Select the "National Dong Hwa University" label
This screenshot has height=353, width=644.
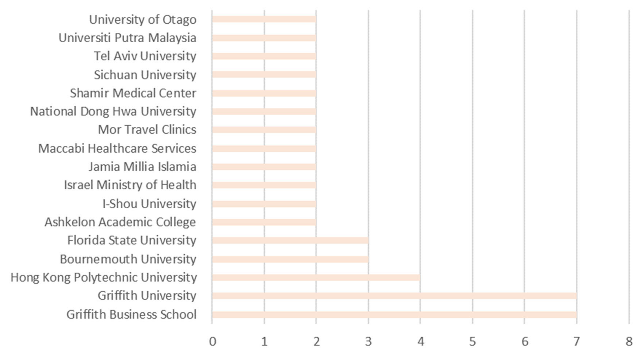(x=113, y=111)
